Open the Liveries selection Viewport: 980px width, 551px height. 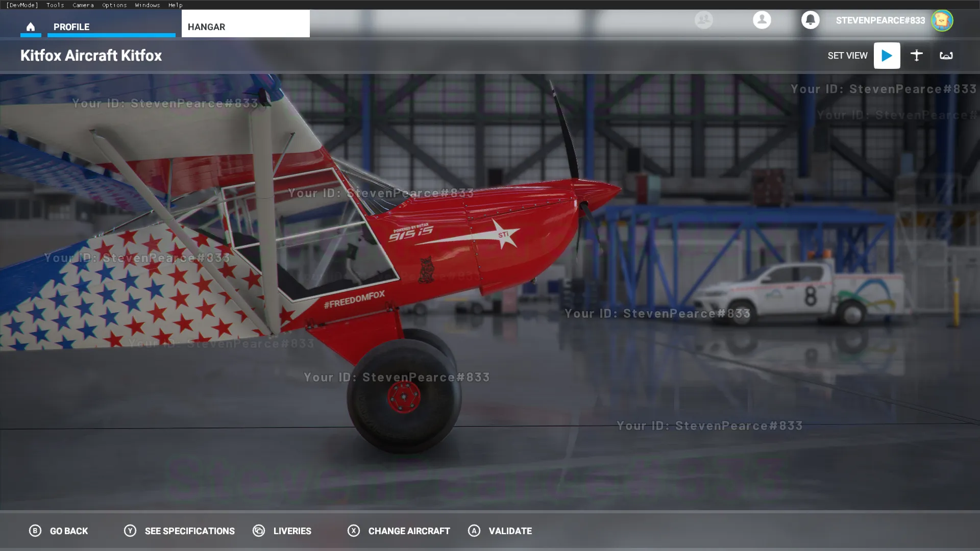tap(282, 531)
